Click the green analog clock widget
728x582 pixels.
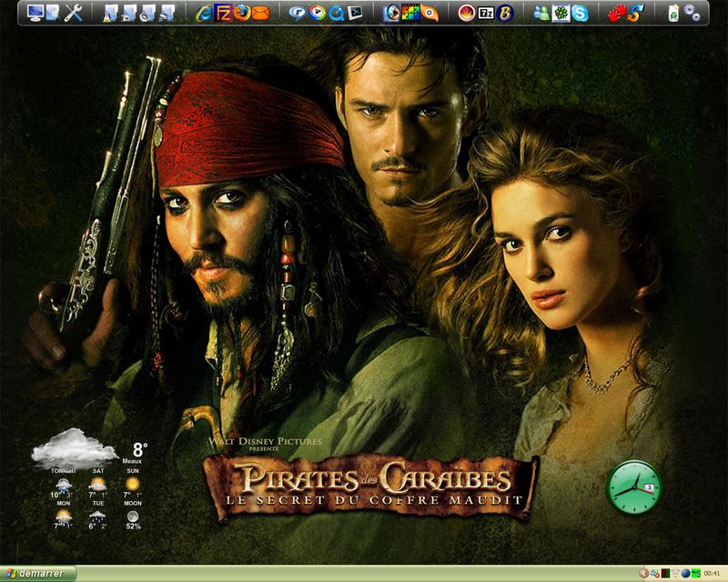(634, 487)
